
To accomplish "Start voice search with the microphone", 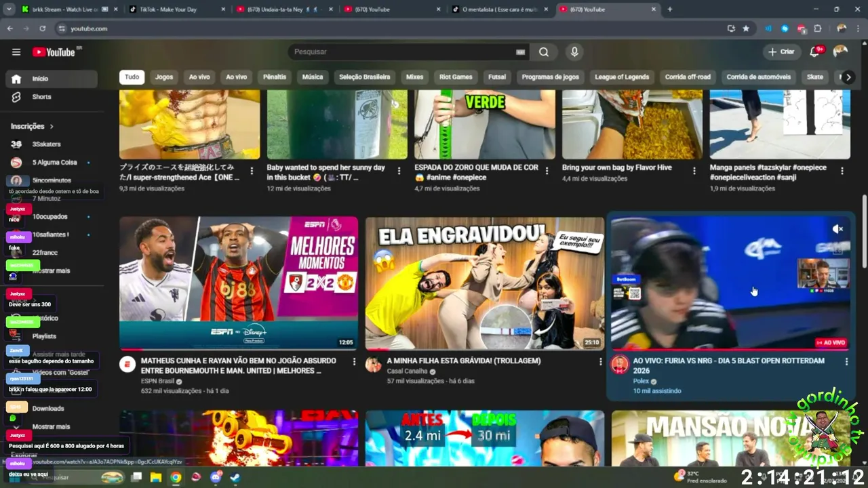I will click(574, 52).
